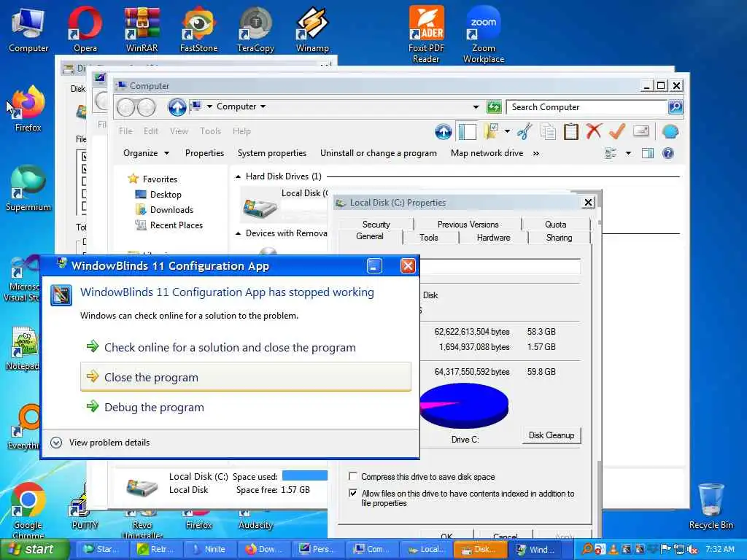
Task: Click the Disk Cleanup button
Action: pyautogui.click(x=551, y=435)
